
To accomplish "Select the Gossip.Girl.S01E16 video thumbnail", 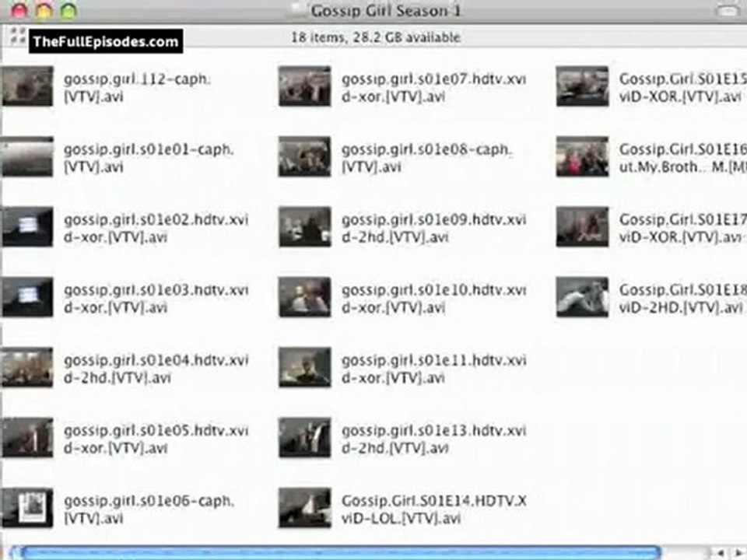I will (582, 156).
